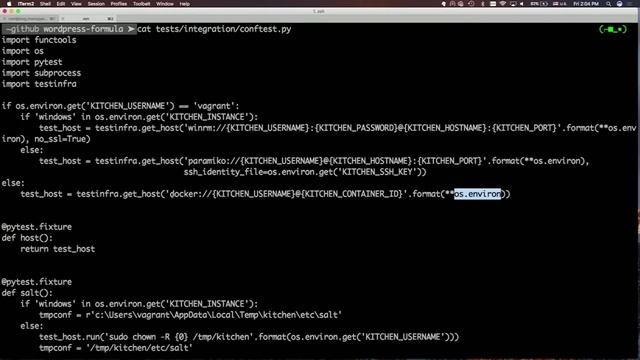Click the 'def host():' line
640x360 pixels.
27,238
